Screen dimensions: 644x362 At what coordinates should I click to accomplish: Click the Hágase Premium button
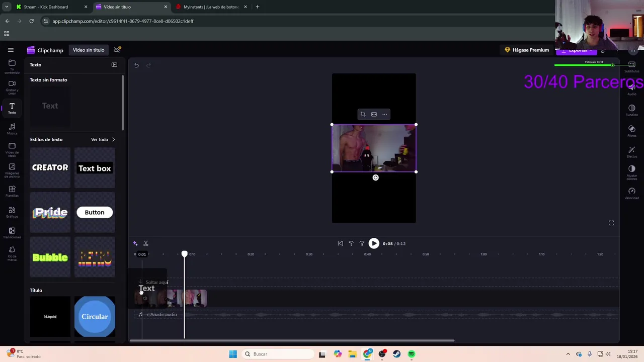tap(526, 50)
